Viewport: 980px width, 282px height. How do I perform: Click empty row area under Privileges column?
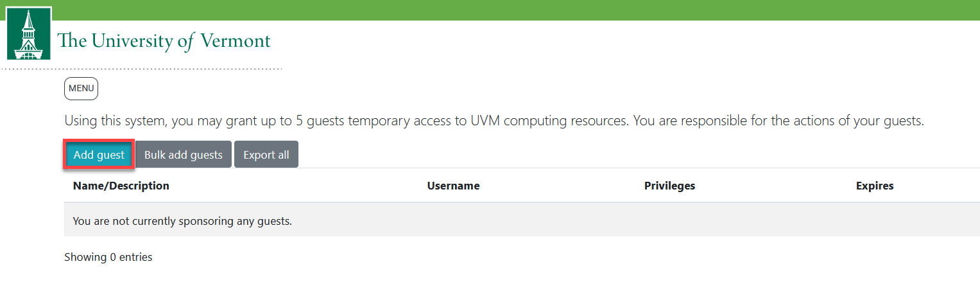(x=669, y=221)
